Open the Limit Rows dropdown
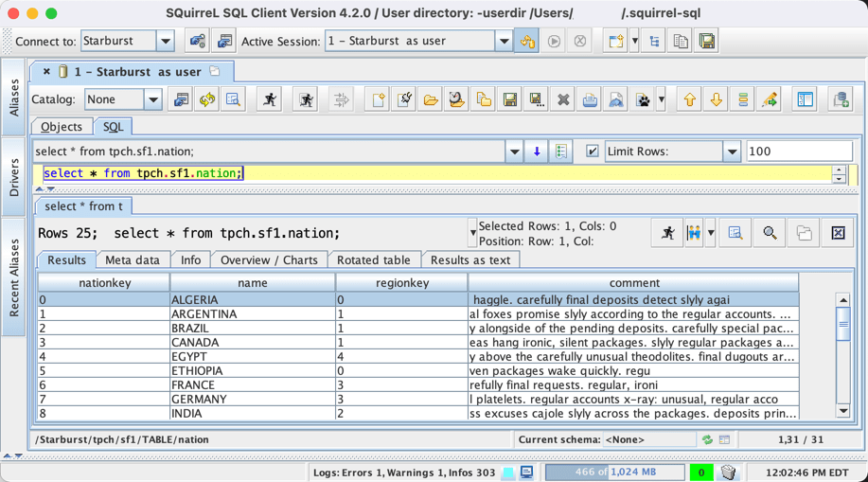The width and height of the screenshot is (868, 482). click(x=732, y=152)
